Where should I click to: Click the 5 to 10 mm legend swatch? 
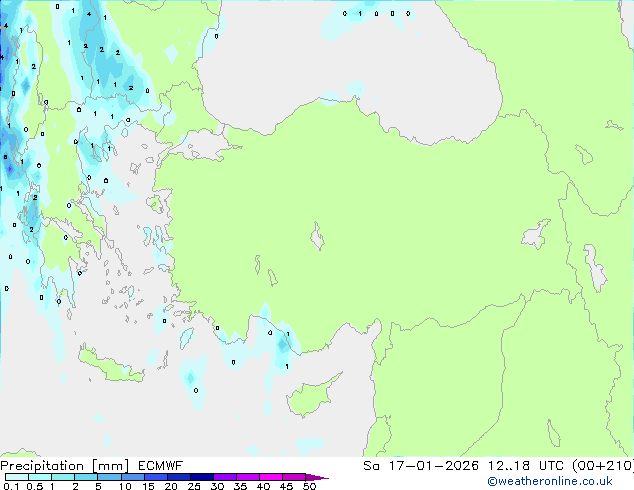point(109,477)
